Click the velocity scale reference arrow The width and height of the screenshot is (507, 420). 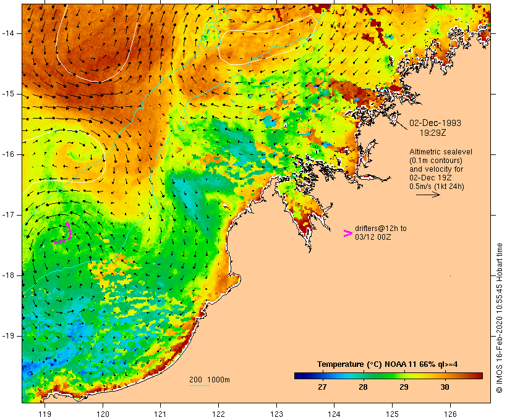[x=428, y=195]
